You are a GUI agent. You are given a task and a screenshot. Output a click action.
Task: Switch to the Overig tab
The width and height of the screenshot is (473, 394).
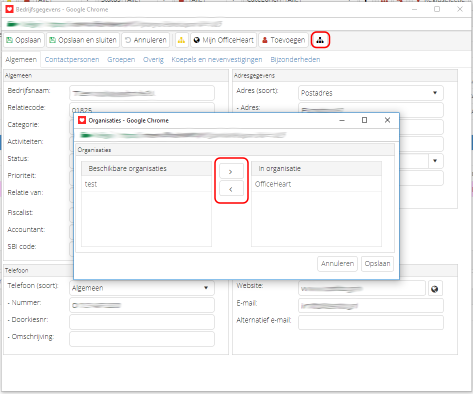tap(153, 60)
